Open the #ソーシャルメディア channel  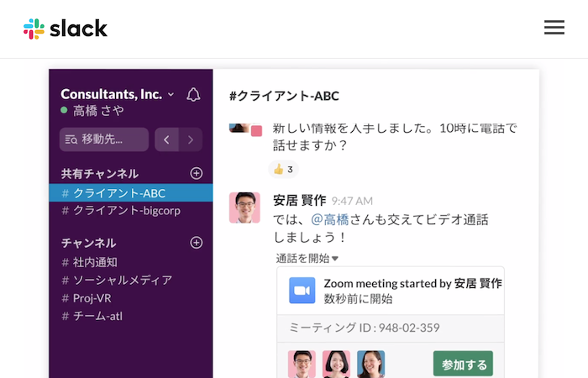click(x=131, y=280)
